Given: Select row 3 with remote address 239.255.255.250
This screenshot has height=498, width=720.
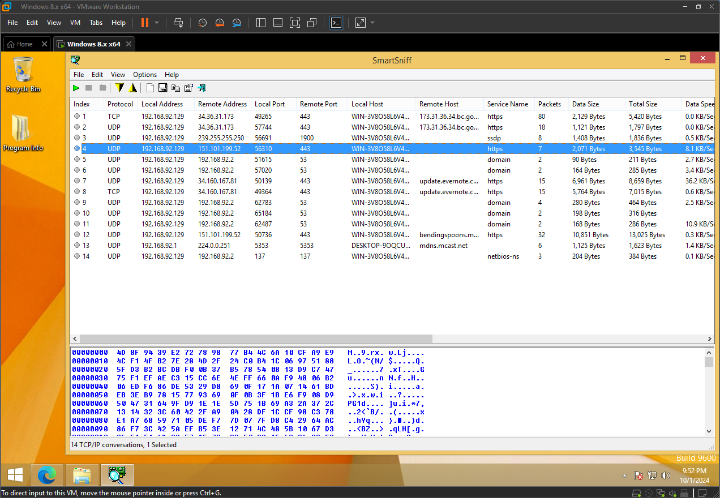Looking at the screenshot, I should [393, 138].
